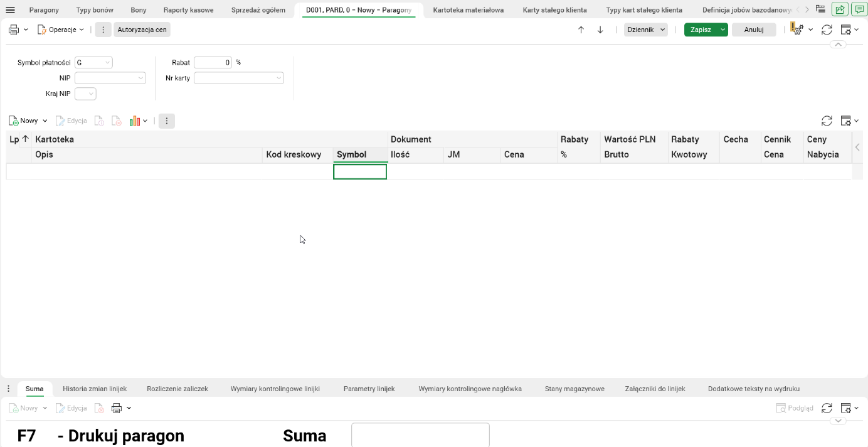Click the line info document icon

99,121
